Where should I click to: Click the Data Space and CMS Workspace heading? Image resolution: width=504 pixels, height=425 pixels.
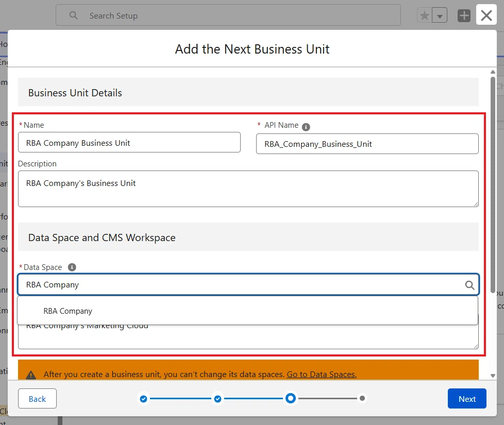click(102, 237)
